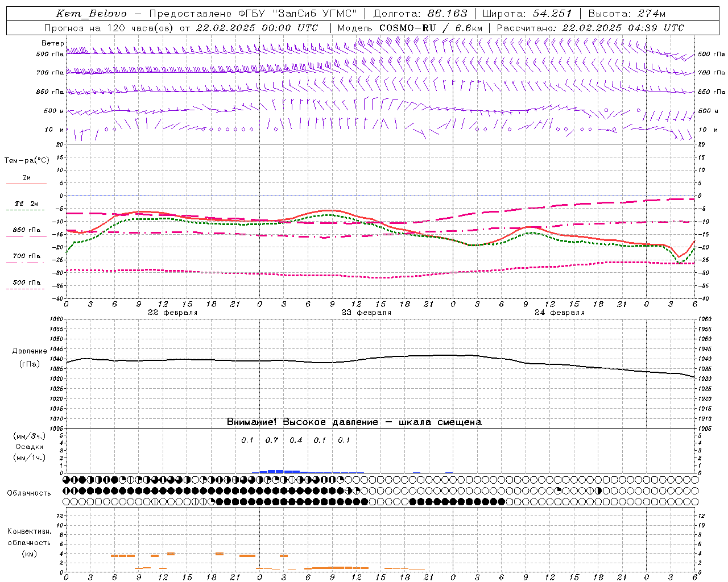Click the "(гПа)" pressure unit label
This screenshot has width=728, height=582.
coord(30,364)
